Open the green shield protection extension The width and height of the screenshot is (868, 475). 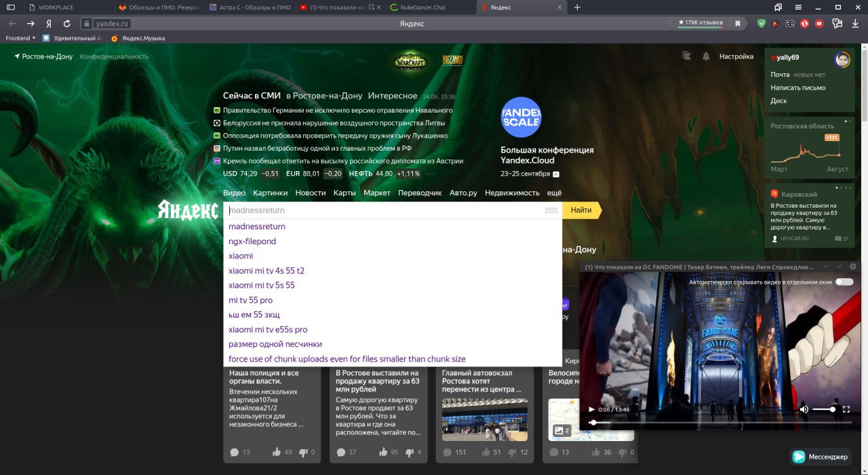pos(762,23)
